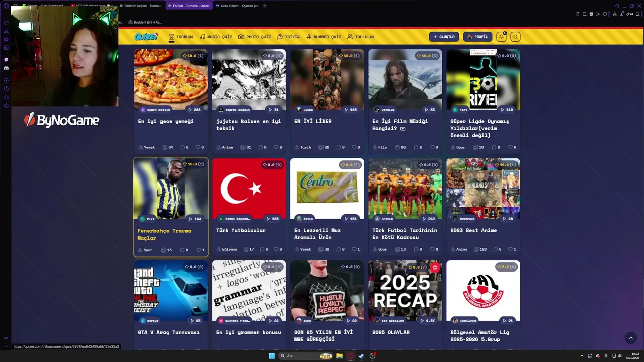The height and width of the screenshot is (362, 644).
Task: Click the Tarih tag on EN İYİ LİDER
Action: point(303,147)
